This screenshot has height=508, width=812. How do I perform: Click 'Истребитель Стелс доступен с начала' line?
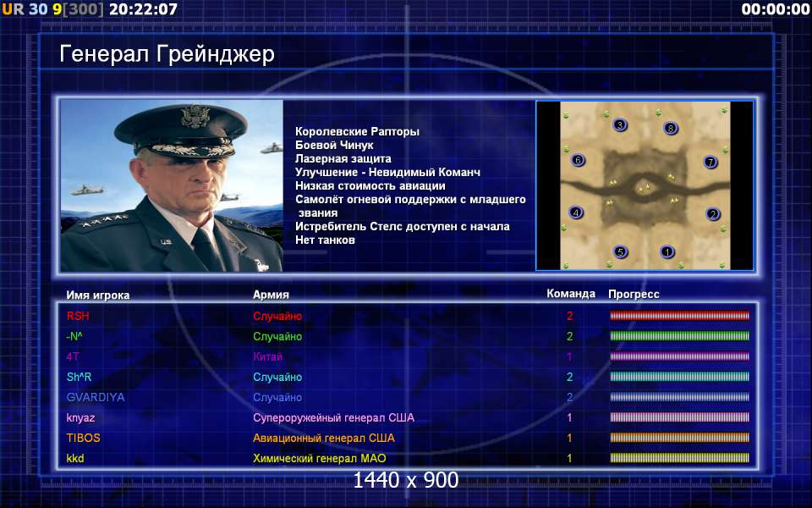(403, 227)
